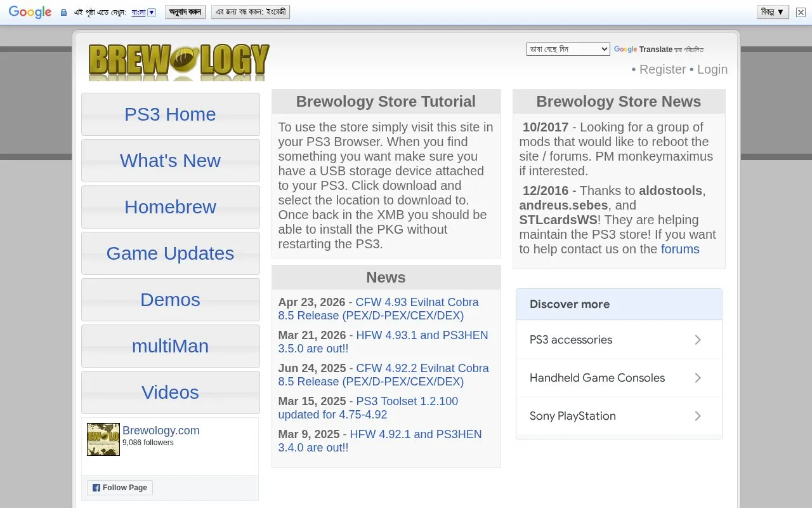The width and height of the screenshot is (812, 508).
Task: Click the Google Translate branding link
Action: pyautogui.click(x=643, y=49)
